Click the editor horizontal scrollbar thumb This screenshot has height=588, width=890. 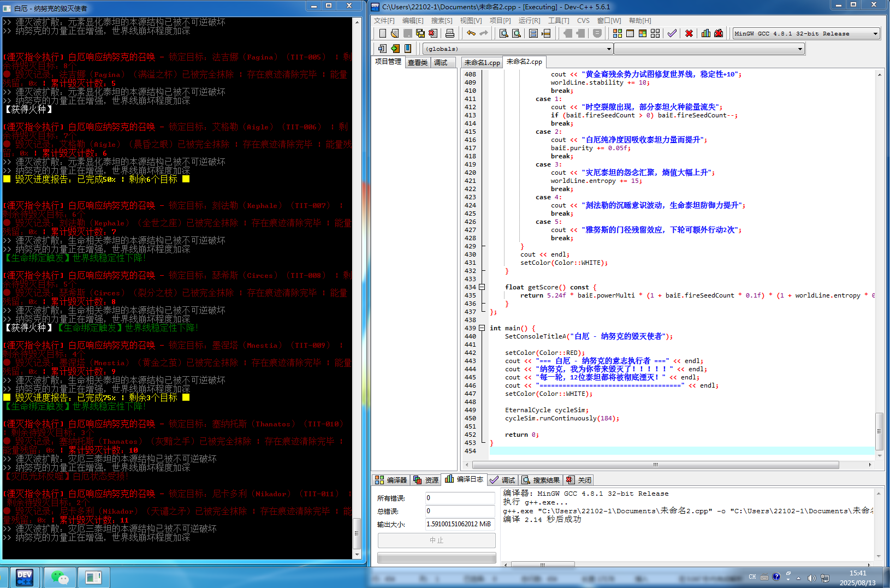coord(655,465)
